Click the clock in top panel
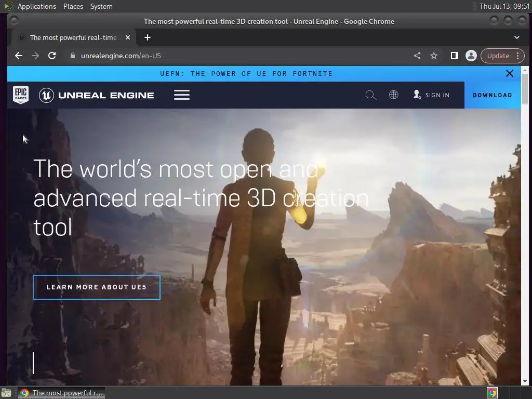The width and height of the screenshot is (532, 399). point(504,6)
